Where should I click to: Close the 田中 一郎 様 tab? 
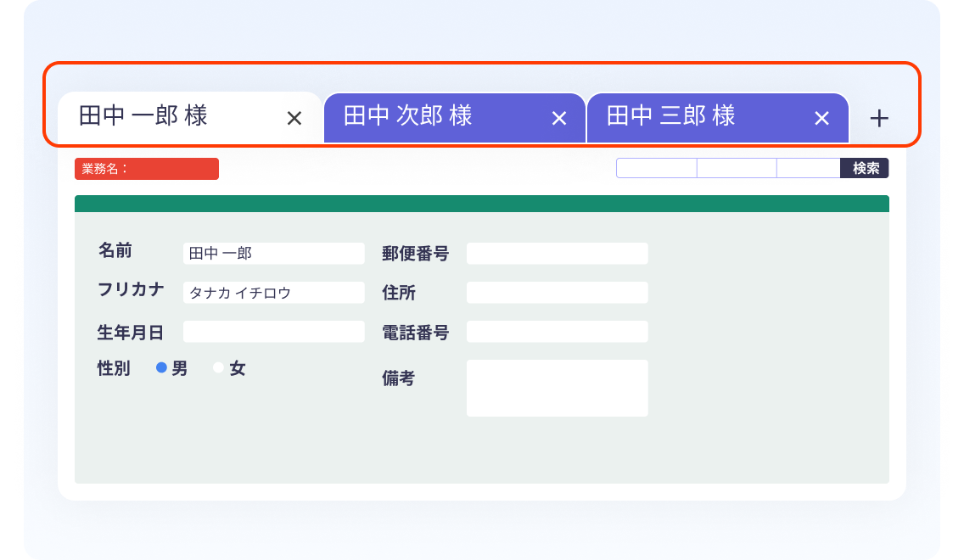294,119
